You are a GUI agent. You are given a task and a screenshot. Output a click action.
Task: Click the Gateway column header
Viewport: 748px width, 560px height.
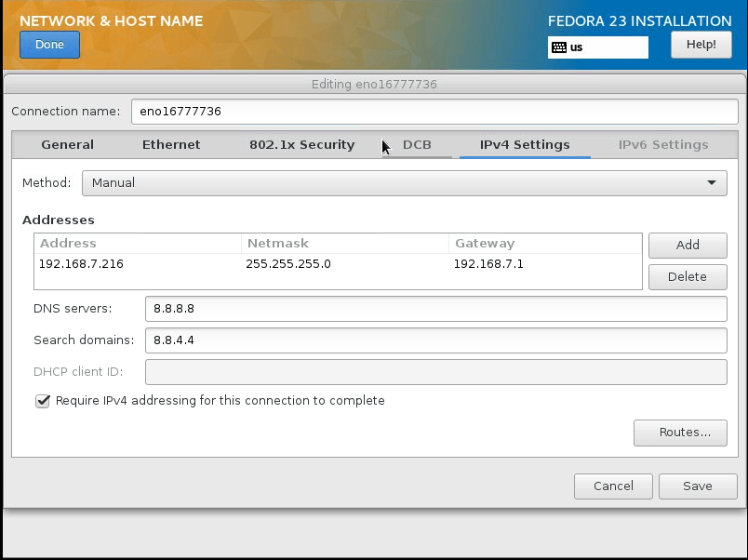[545, 244]
